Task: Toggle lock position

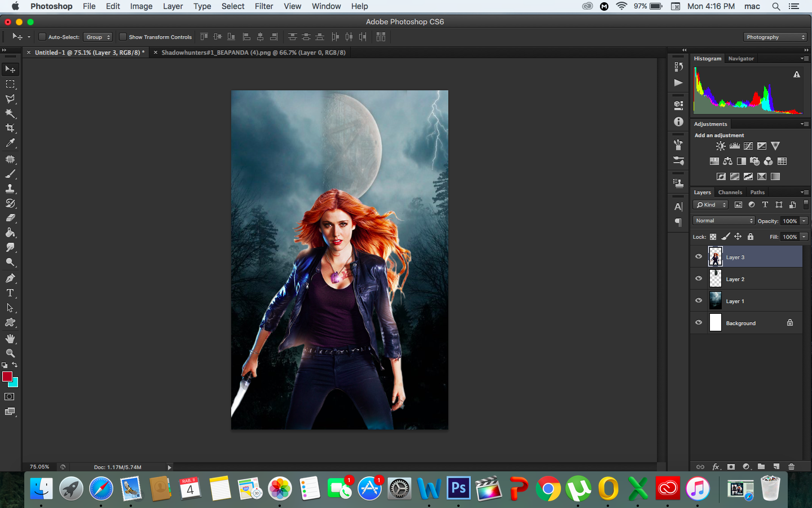Action: click(x=738, y=237)
